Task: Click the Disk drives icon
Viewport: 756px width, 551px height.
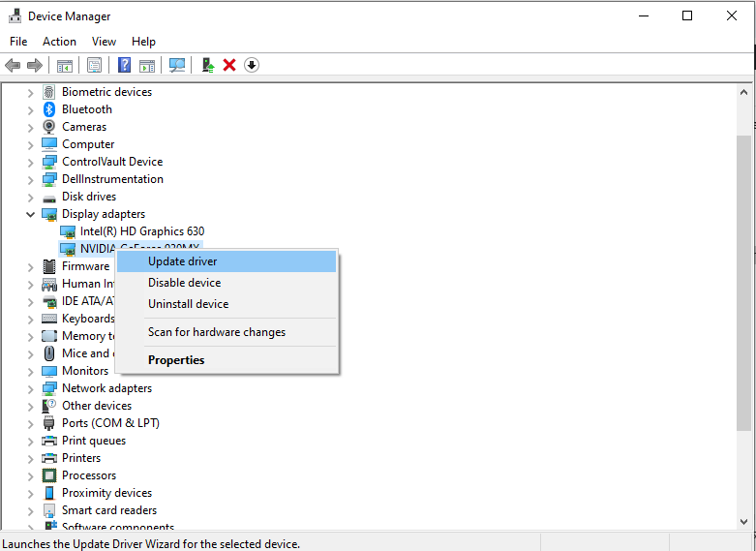Action: (49, 198)
